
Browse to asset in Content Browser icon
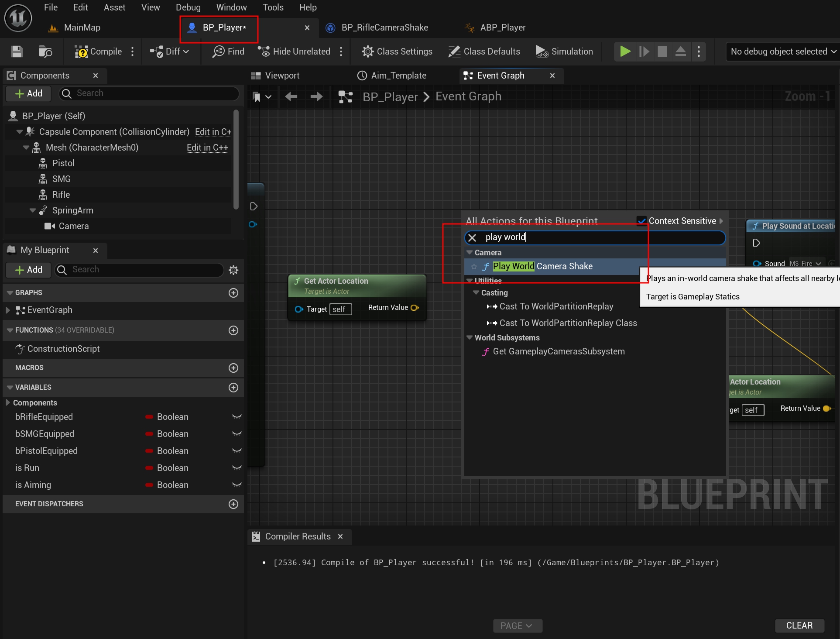[x=45, y=52]
